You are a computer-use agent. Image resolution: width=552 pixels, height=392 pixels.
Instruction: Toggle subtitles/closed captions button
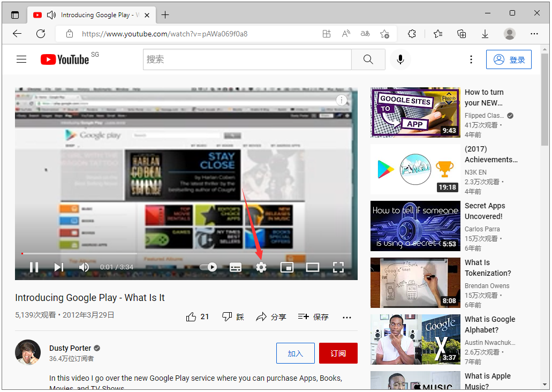point(236,268)
